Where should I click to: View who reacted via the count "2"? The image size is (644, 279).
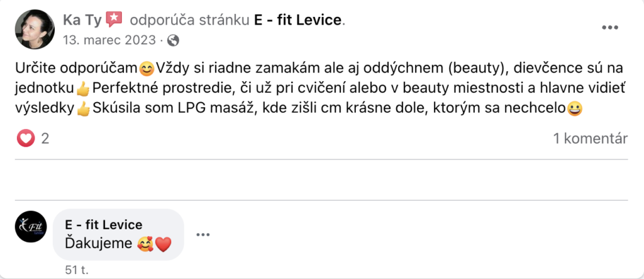[x=45, y=139]
